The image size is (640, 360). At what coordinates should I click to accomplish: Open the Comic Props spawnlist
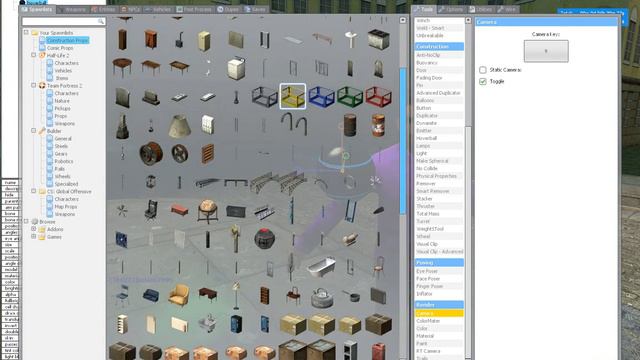[x=60, y=48]
